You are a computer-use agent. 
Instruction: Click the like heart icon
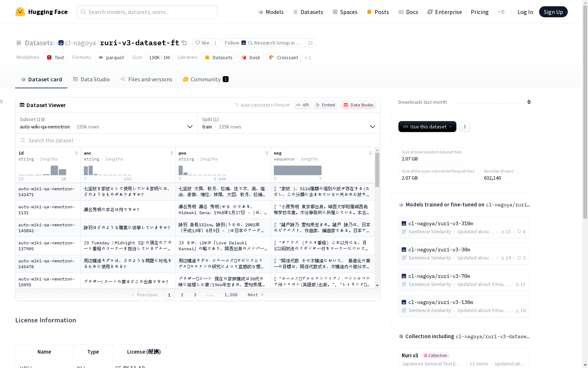[x=198, y=43]
